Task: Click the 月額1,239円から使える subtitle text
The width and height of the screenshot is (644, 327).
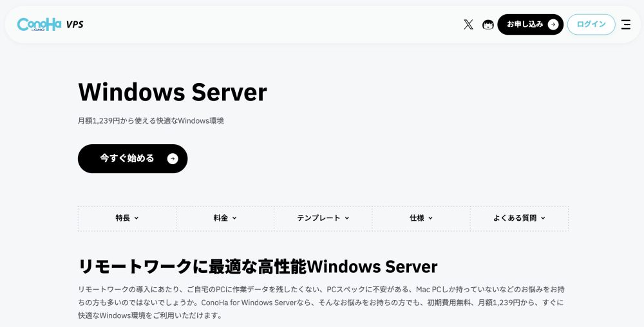Action: pos(151,120)
